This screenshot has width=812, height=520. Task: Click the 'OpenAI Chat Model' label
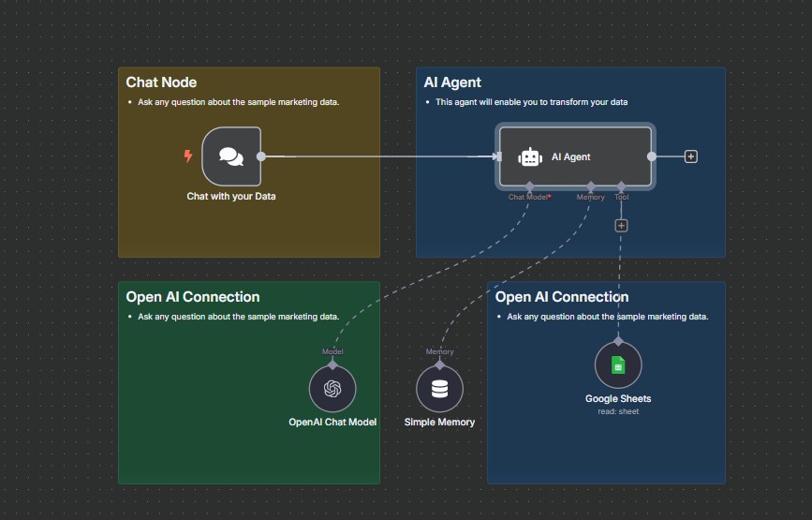point(332,423)
